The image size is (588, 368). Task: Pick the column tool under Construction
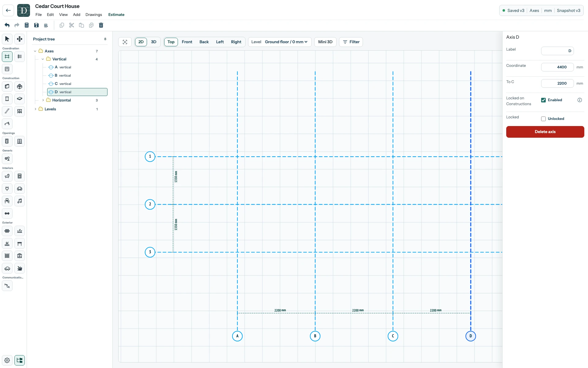coord(7,99)
